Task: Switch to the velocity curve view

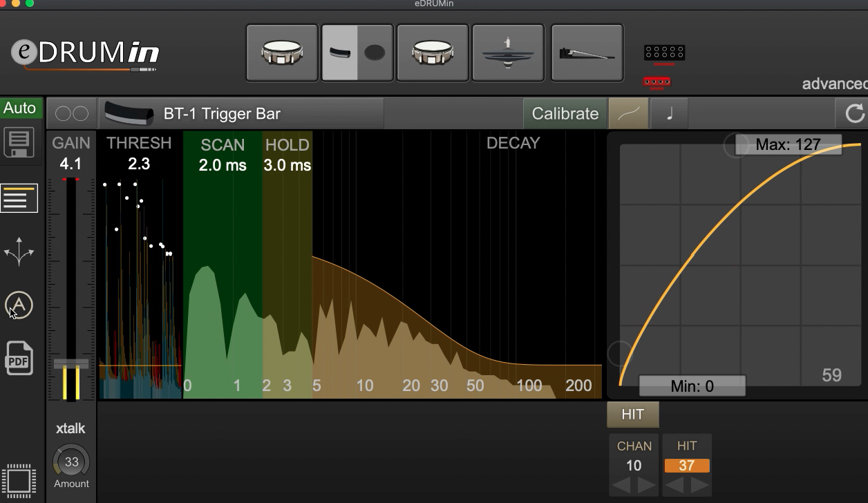Action: pyautogui.click(x=628, y=113)
